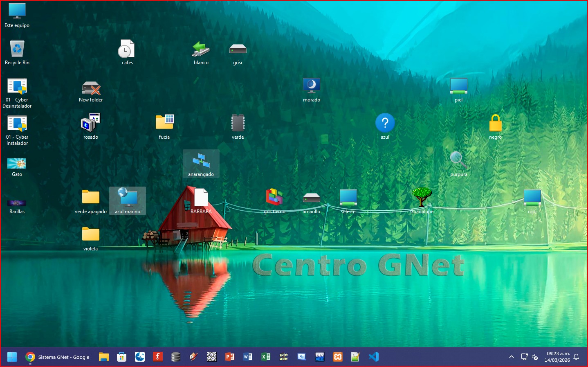Launch XAMPP from the taskbar

point(338,357)
